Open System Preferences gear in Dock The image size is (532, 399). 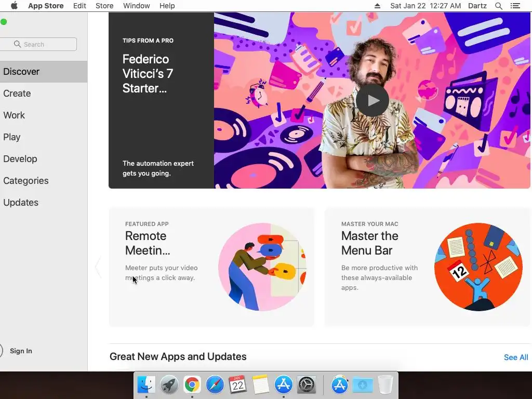[307, 385]
